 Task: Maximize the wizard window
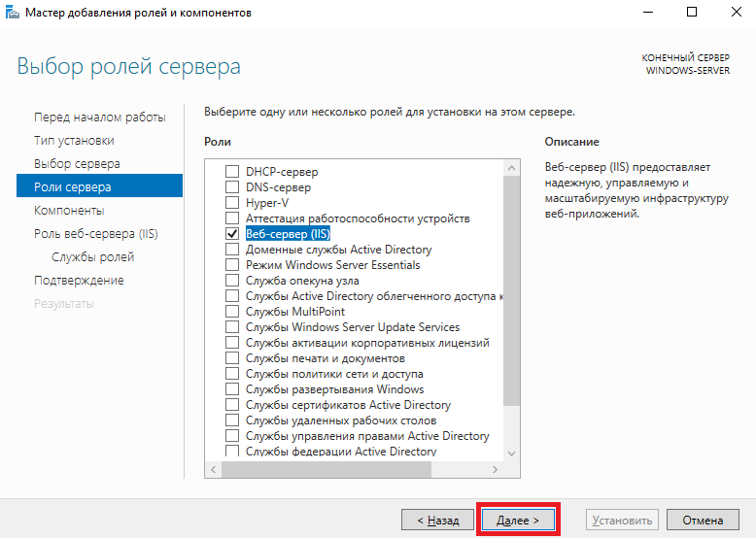[692, 12]
